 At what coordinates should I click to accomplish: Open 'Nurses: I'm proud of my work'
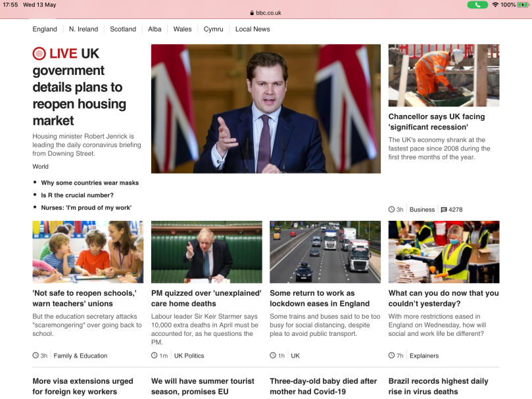point(86,208)
